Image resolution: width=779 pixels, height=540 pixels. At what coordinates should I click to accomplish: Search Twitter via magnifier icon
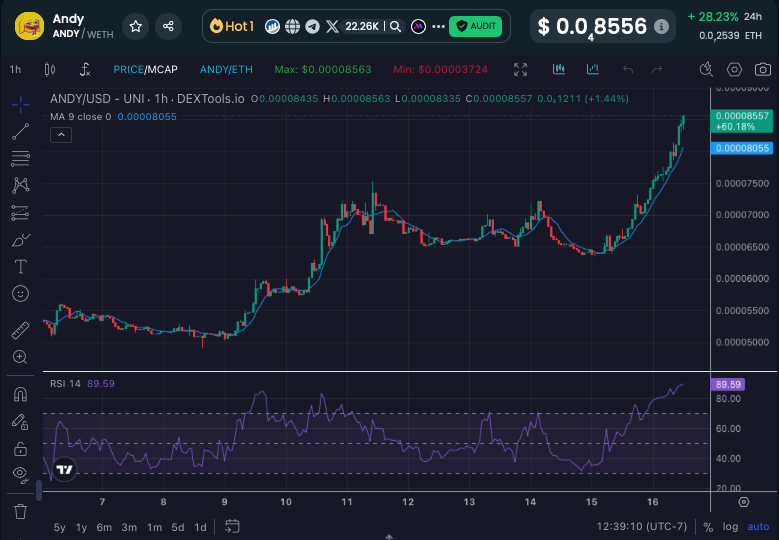click(x=395, y=26)
